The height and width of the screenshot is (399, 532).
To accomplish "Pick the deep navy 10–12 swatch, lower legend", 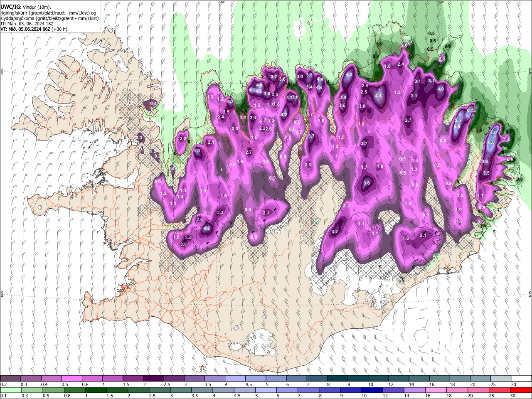I will (x=372, y=390).
